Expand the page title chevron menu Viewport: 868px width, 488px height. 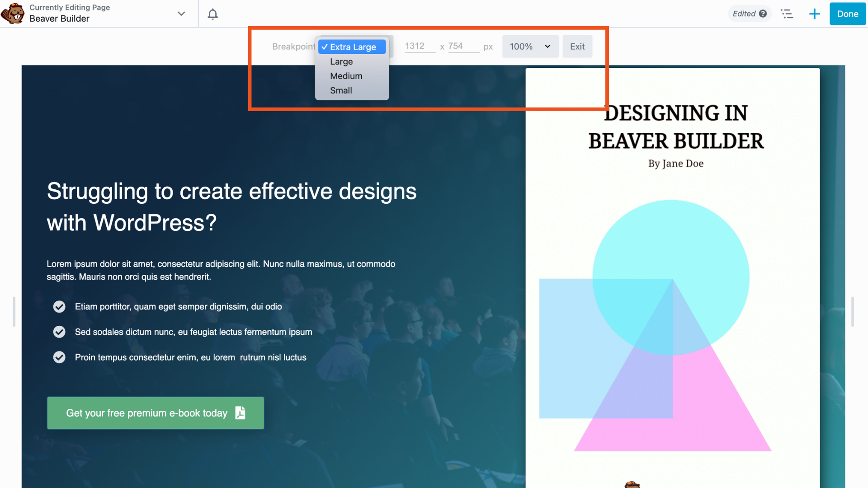[x=181, y=14]
